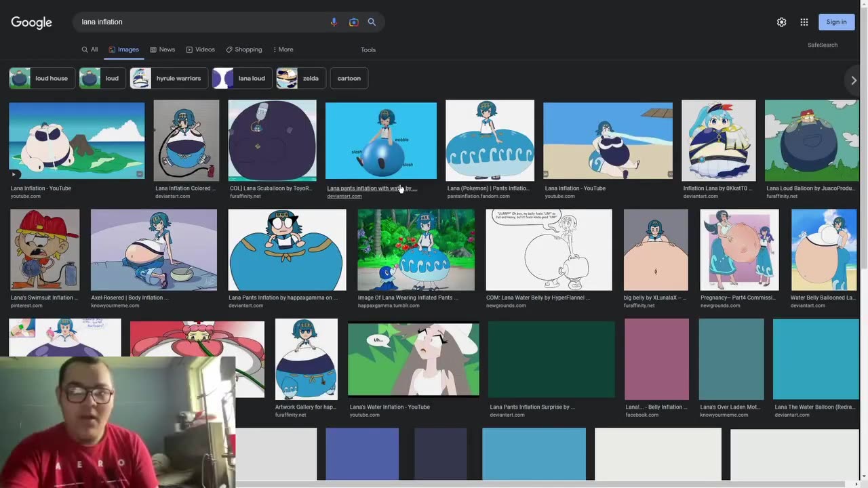Open the Lana's Swimsuit Inflation pinterest thumbnail
The height and width of the screenshot is (488, 868).
pyautogui.click(x=45, y=249)
